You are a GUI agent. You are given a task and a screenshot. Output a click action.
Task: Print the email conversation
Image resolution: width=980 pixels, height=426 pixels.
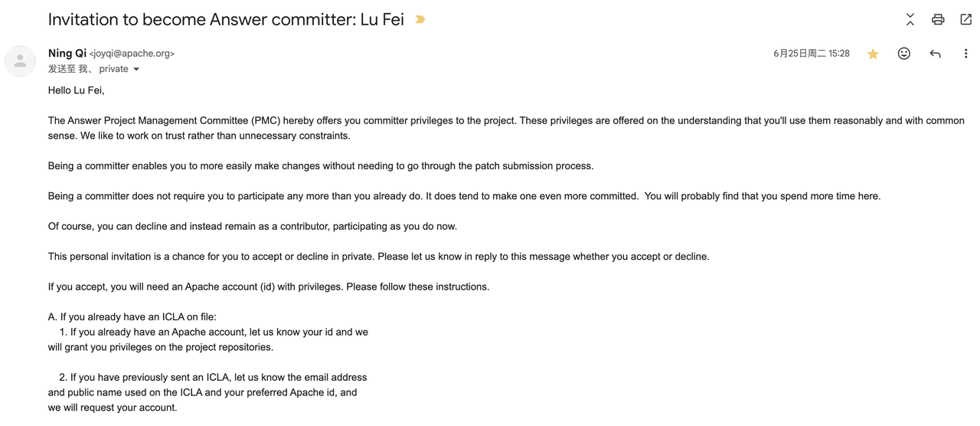pyautogui.click(x=938, y=19)
